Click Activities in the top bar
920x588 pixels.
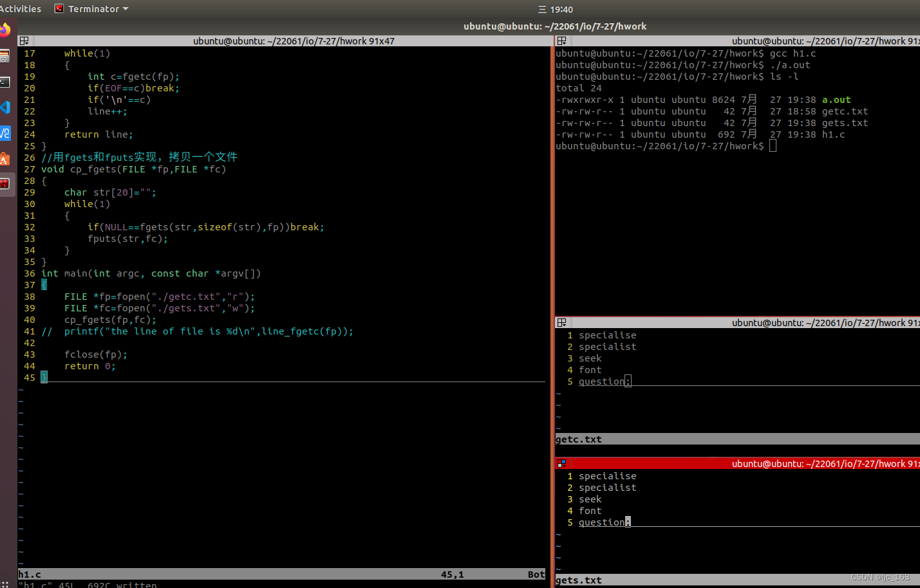[x=21, y=8]
